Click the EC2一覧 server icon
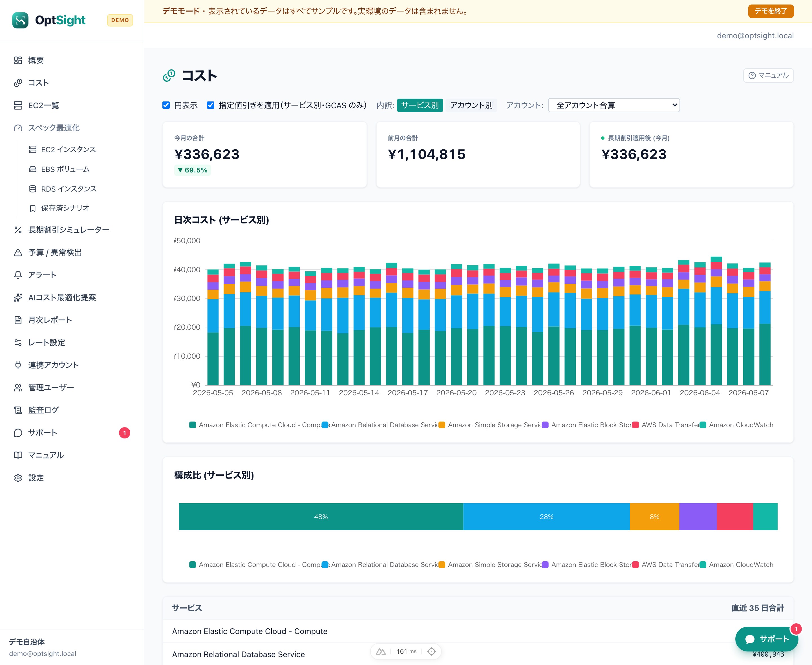The width and height of the screenshot is (812, 665). click(18, 105)
